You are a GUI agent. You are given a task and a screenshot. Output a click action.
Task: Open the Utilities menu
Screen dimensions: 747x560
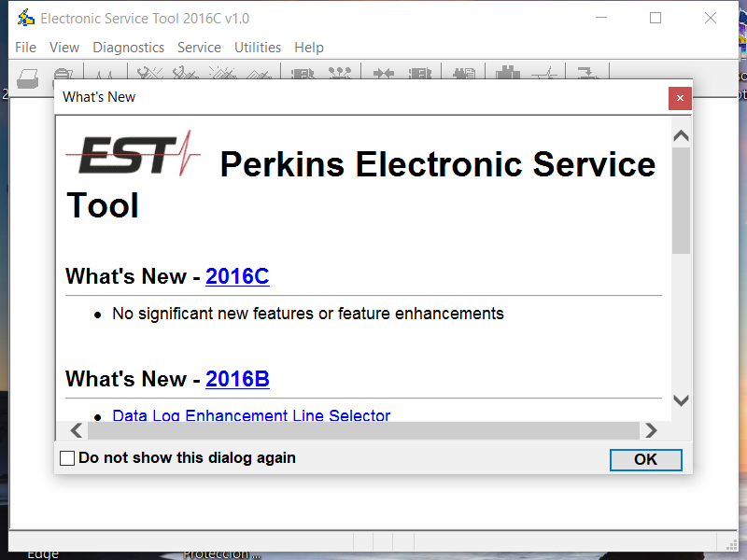pyautogui.click(x=258, y=48)
